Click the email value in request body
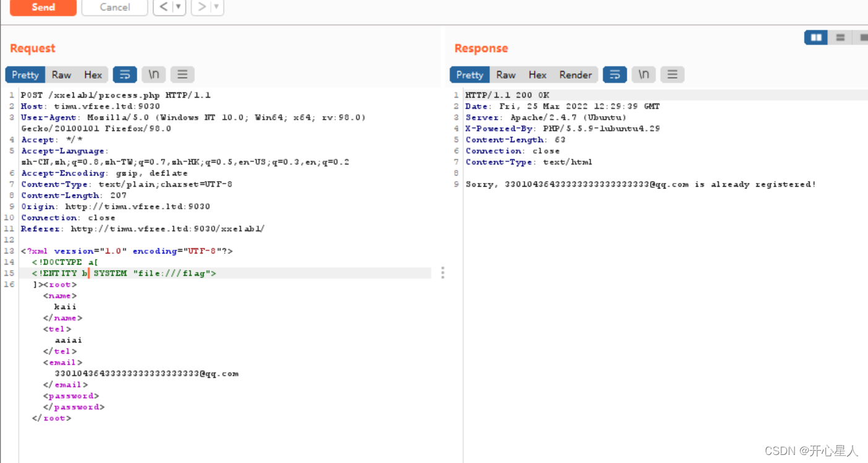 point(147,373)
